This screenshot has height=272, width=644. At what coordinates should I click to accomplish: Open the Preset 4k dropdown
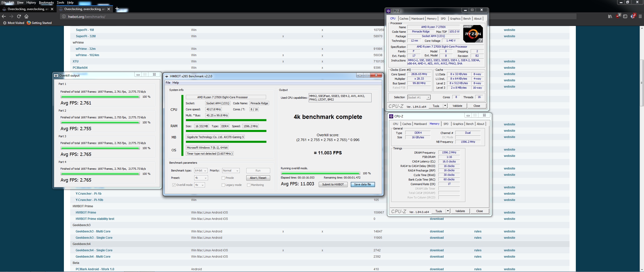pos(201,178)
